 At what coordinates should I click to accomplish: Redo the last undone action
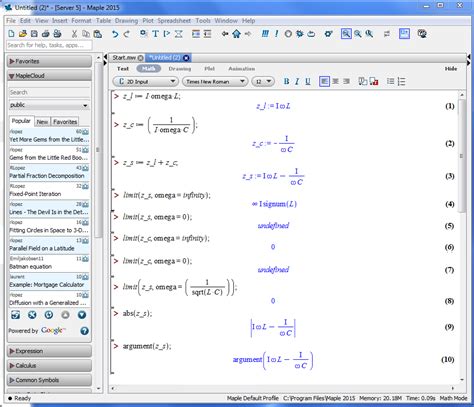[127, 34]
